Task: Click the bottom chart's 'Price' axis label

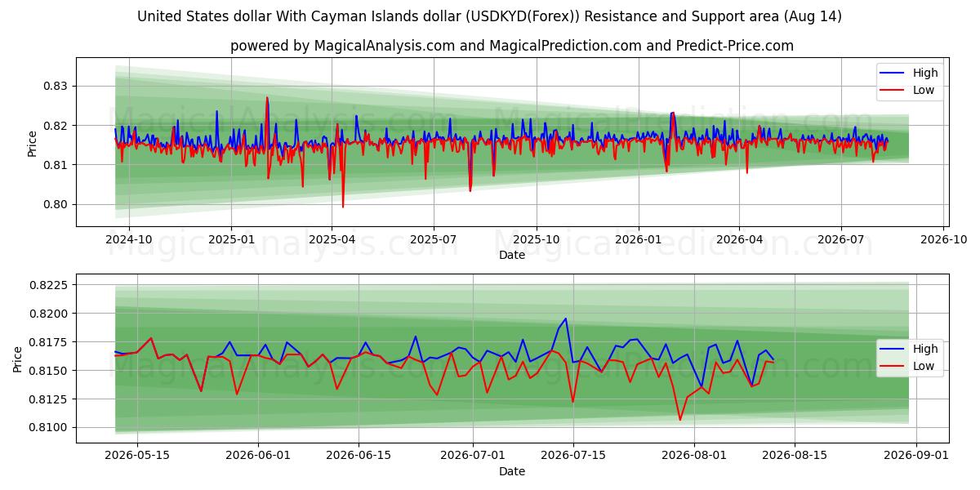Action: [19, 359]
